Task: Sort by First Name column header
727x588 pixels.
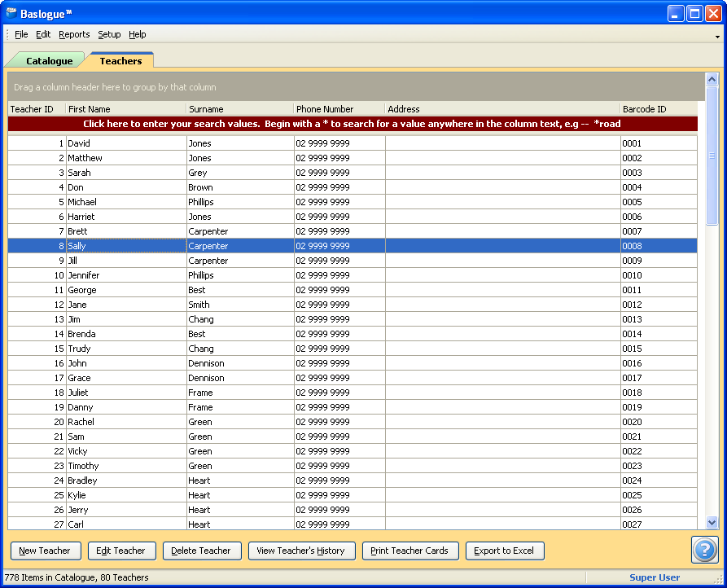Action: (x=125, y=109)
